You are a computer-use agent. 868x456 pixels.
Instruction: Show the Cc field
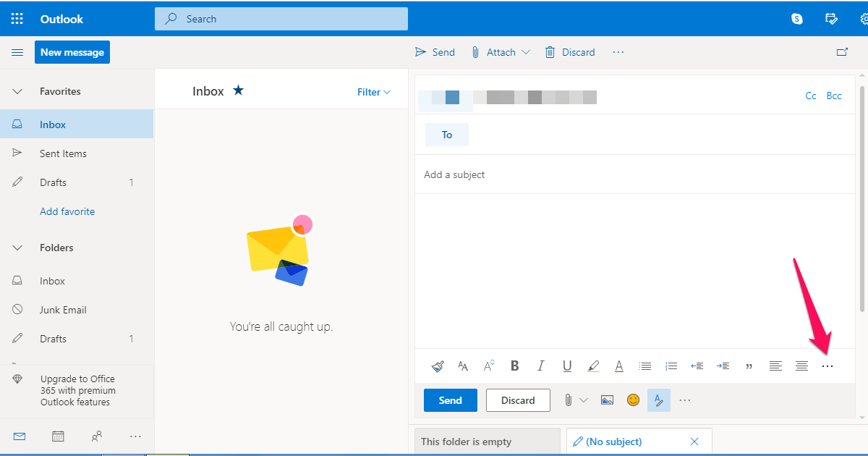pos(811,96)
